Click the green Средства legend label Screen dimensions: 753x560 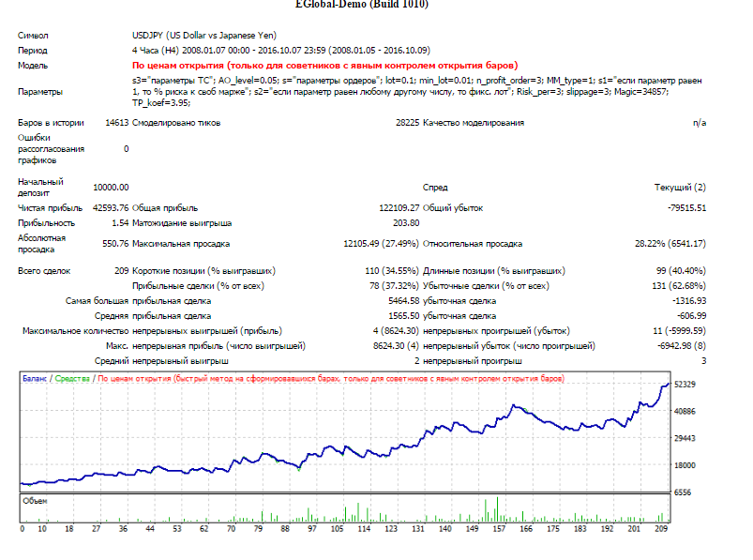click(x=72, y=378)
